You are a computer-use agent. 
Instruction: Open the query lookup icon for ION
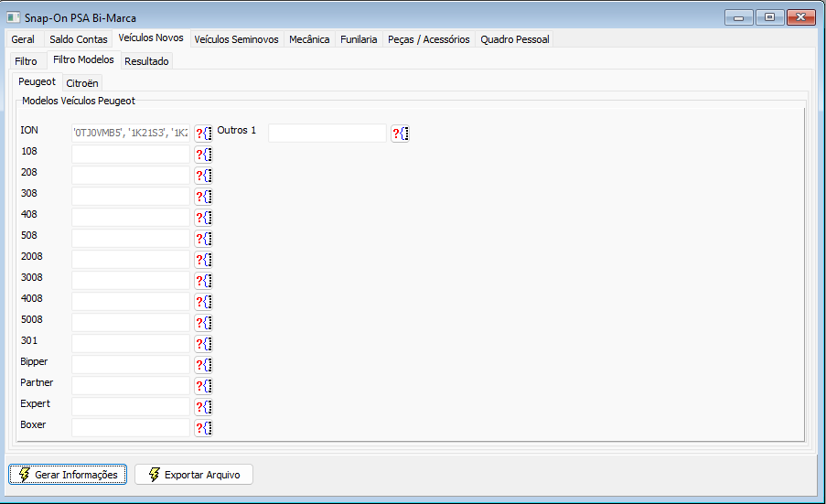pyautogui.click(x=203, y=134)
